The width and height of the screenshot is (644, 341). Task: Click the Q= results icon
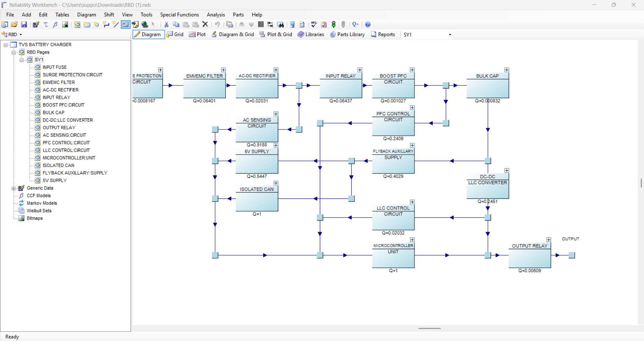pyautogui.click(x=356, y=24)
